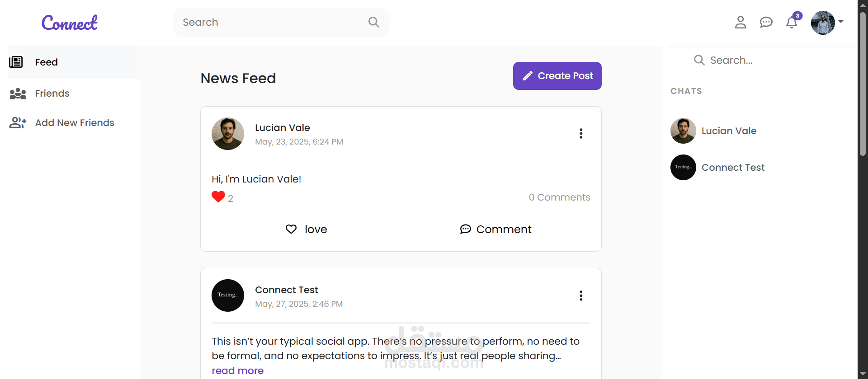Viewport: 868px width, 379px height.
Task: Click the scrollbar down arrow
Action: (863, 374)
